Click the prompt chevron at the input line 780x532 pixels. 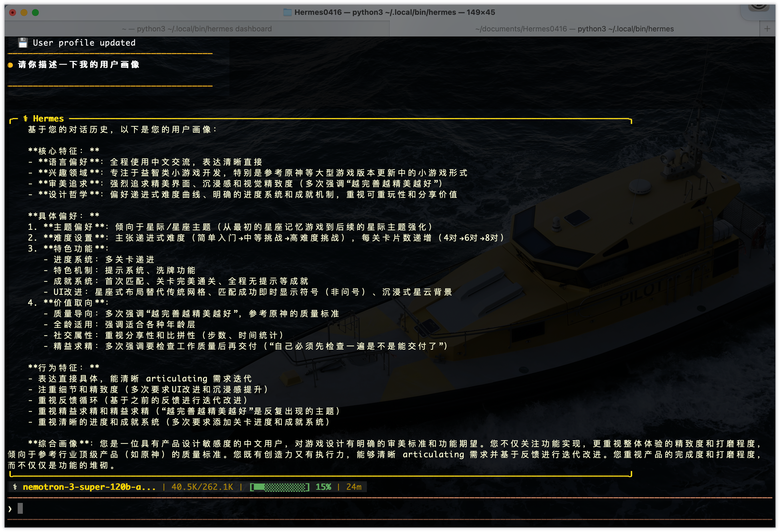coord(10,509)
